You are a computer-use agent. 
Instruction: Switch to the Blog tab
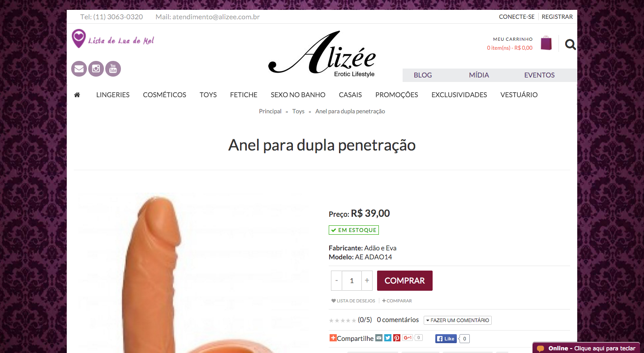tap(423, 75)
